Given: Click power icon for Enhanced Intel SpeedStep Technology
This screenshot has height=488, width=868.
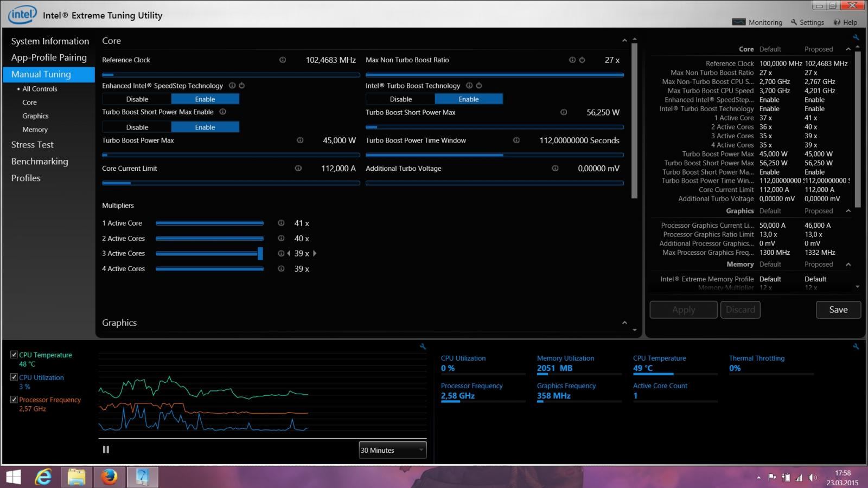Looking at the screenshot, I should pyautogui.click(x=242, y=86).
